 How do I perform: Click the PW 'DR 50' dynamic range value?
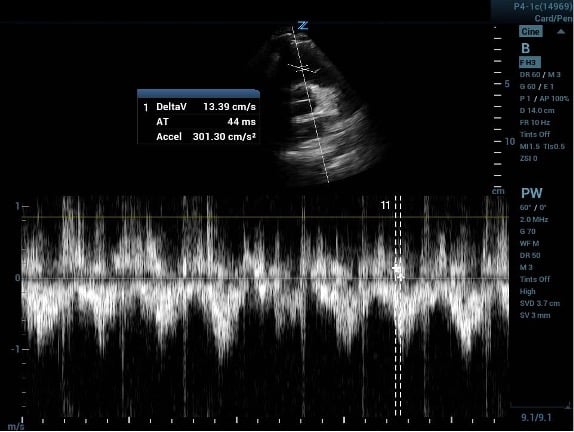point(530,256)
